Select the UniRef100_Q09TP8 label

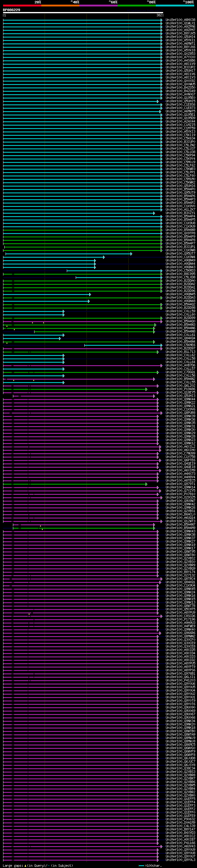click(x=180, y=233)
